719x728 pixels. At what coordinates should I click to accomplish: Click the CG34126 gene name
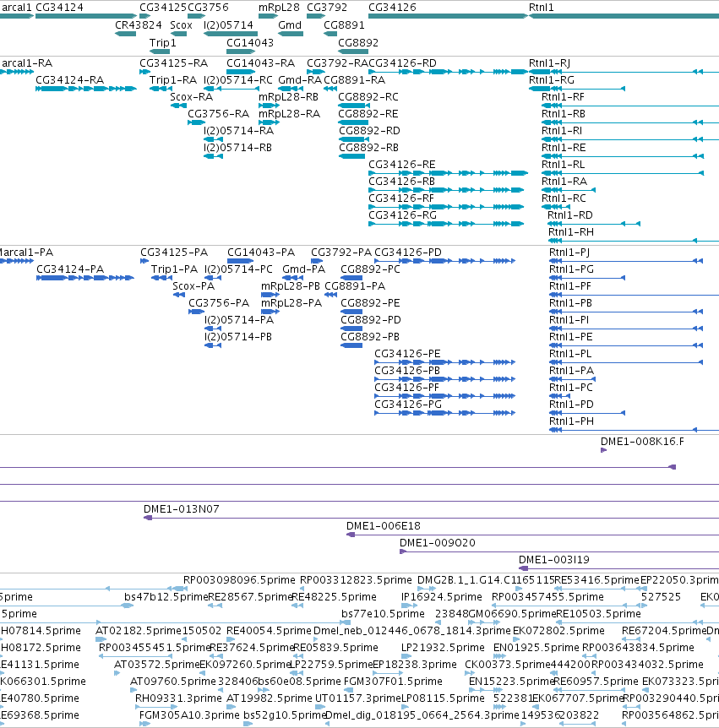393,8
